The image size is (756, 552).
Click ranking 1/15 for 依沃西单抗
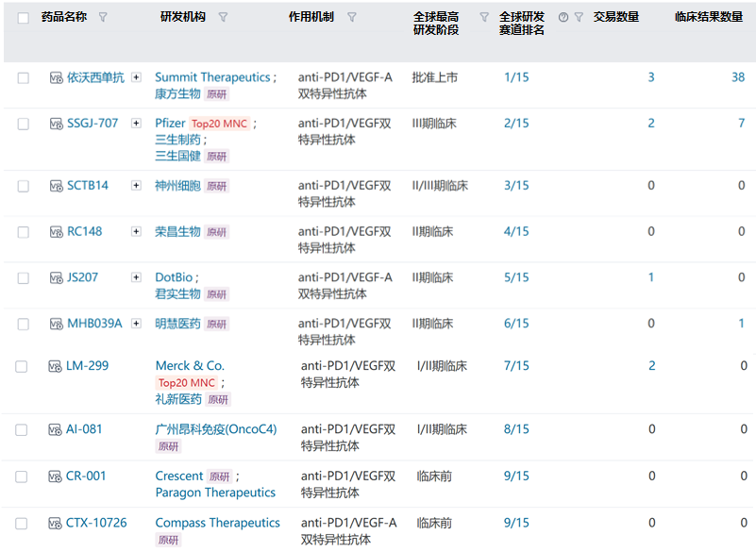(516, 77)
